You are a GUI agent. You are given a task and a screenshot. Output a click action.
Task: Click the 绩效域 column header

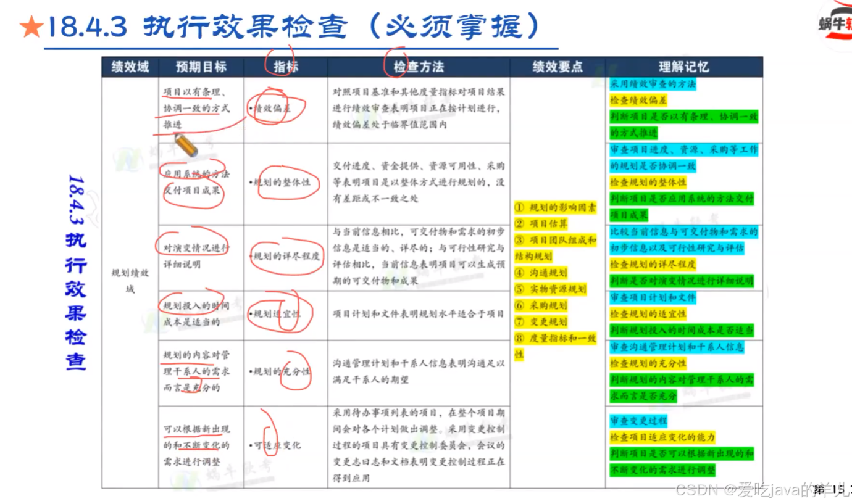coord(130,67)
